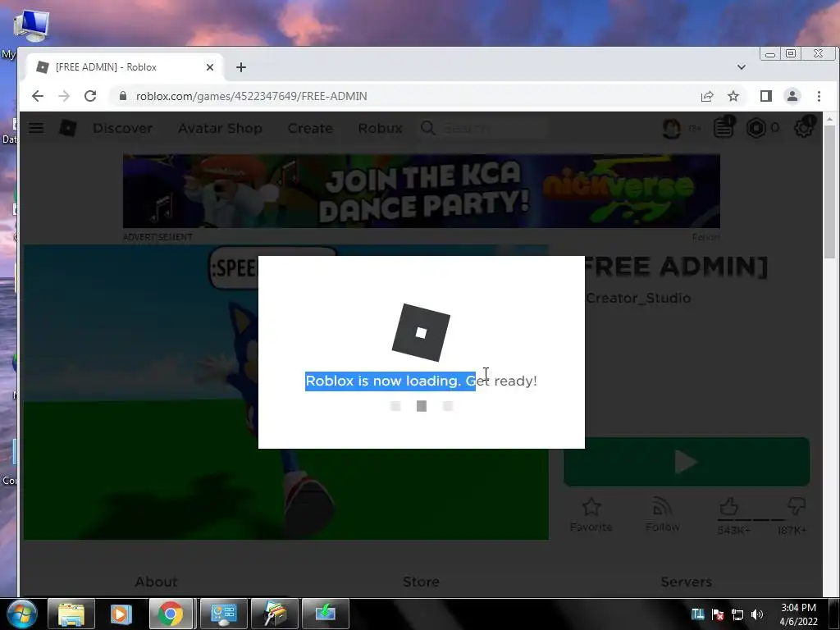Open My Computer desktop icon
This screenshot has height=630, width=840.
point(31,27)
